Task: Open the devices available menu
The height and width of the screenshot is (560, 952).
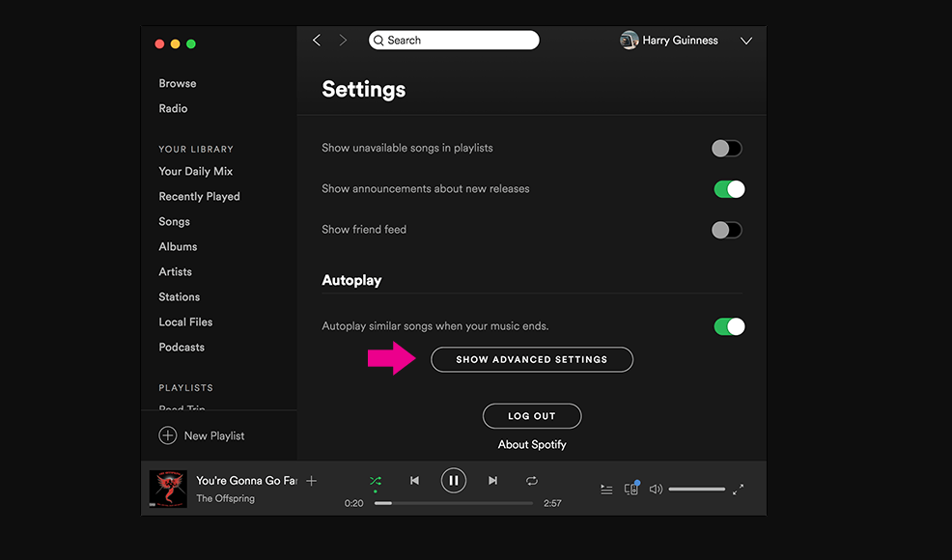Action: pyautogui.click(x=631, y=489)
